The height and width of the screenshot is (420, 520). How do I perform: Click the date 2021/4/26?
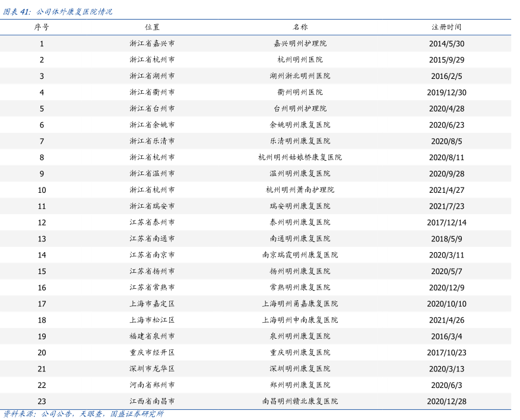click(x=446, y=320)
